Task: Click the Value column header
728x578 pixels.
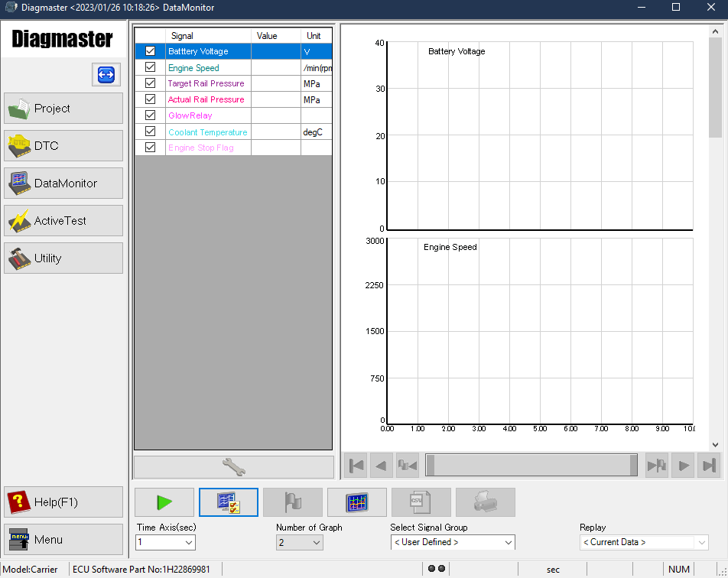Action: pos(276,36)
